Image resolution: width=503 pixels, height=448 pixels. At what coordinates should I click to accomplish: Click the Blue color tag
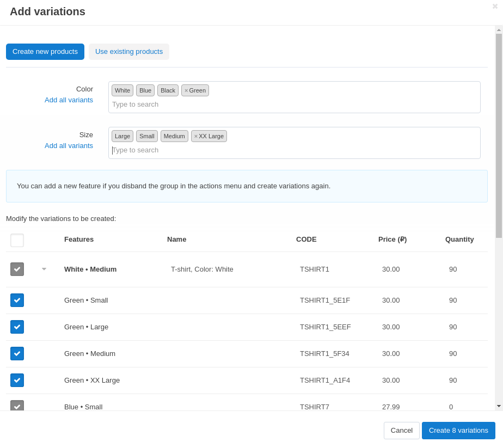pos(145,90)
